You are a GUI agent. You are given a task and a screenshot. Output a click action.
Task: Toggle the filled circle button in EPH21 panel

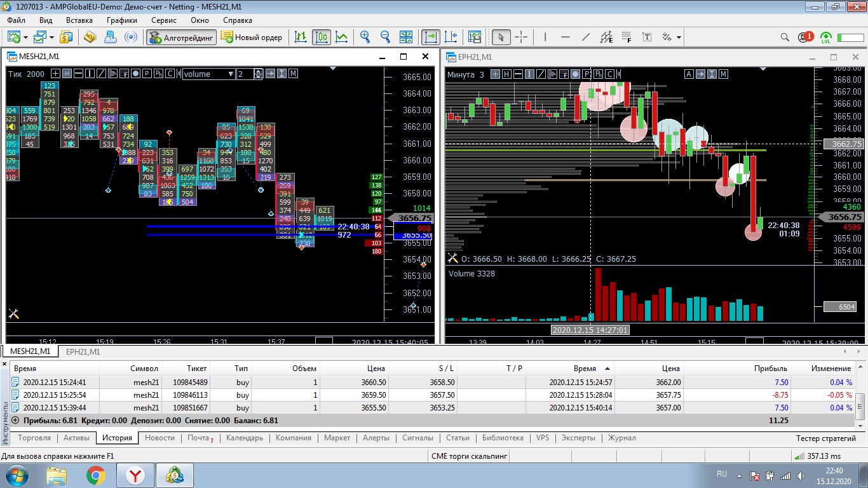click(x=575, y=74)
